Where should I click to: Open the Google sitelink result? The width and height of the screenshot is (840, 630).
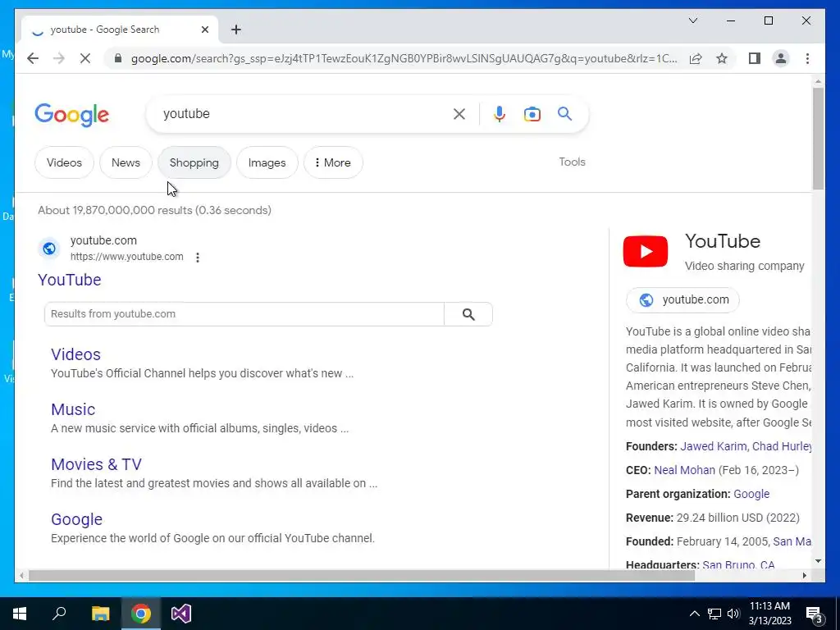coord(76,519)
